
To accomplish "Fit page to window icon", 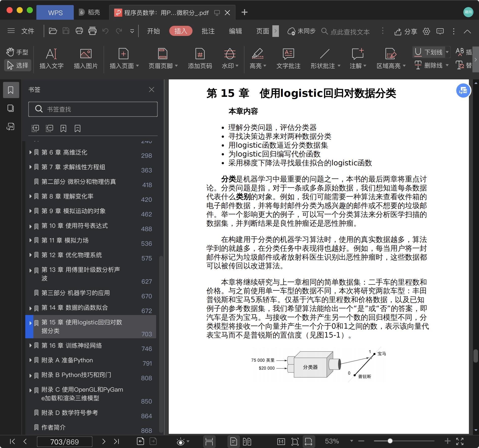I will tap(295, 442).
